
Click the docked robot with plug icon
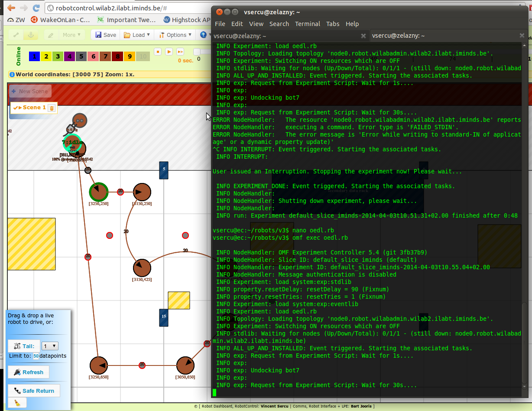pyautogui.click(x=79, y=120)
